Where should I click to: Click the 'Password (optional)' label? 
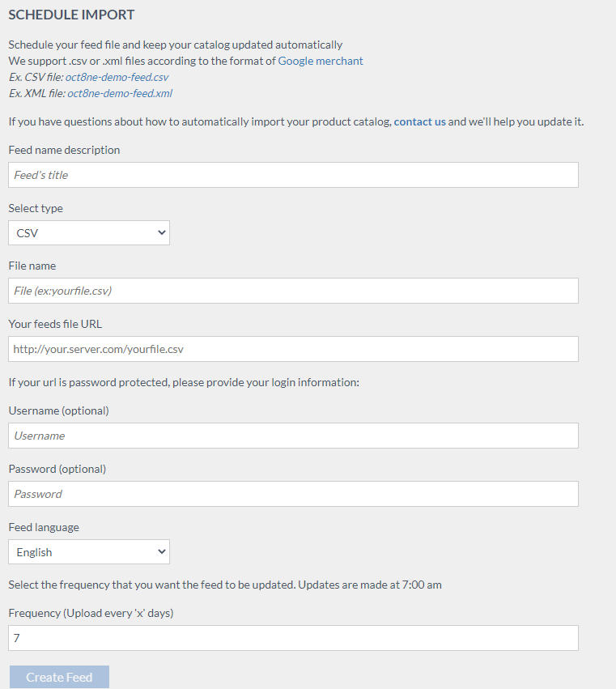point(57,469)
